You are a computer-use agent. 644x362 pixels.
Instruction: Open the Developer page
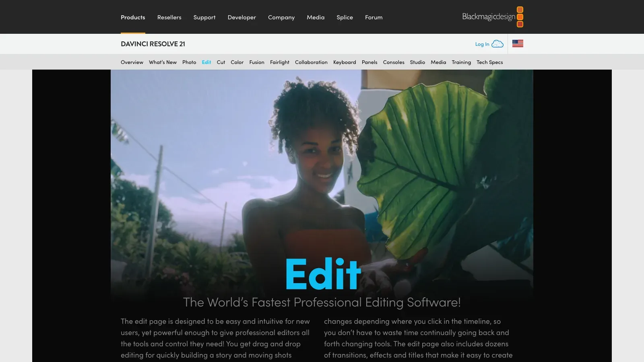coord(242,17)
